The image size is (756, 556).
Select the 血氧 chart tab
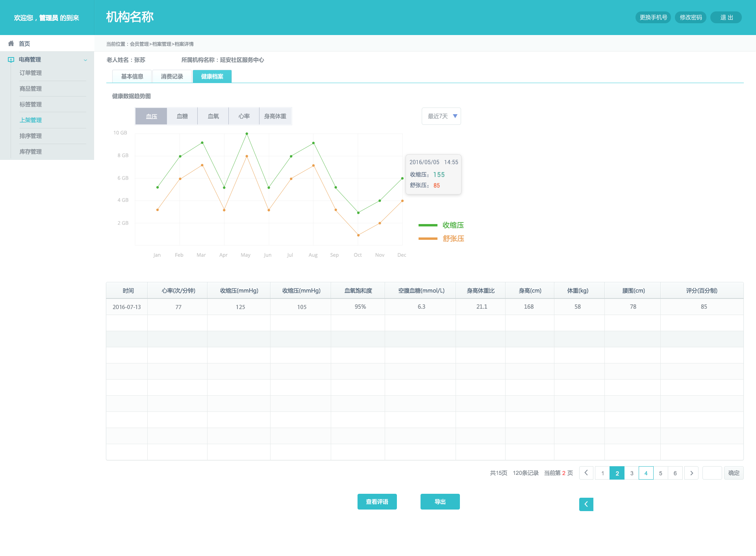tap(213, 116)
